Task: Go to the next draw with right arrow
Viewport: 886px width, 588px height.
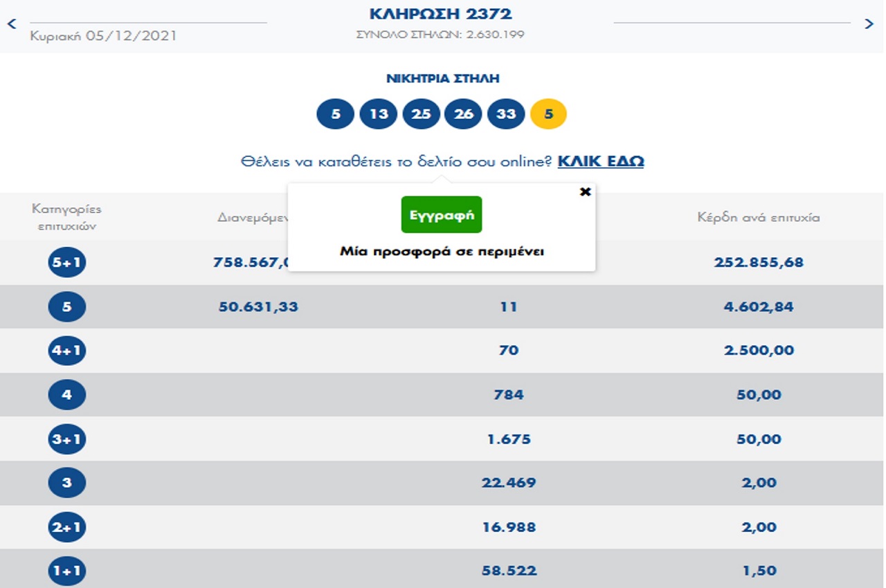Action: pyautogui.click(x=869, y=24)
